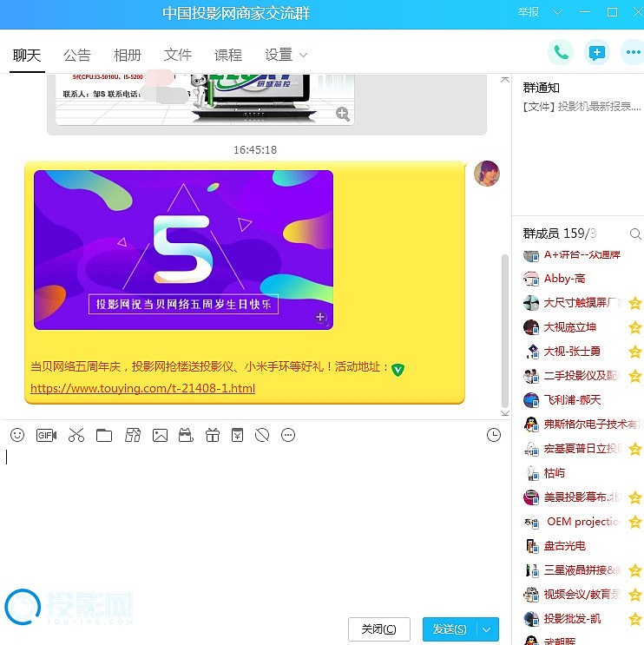Open the send-file folder icon
Screen dimensions: 644x645
click(x=104, y=435)
